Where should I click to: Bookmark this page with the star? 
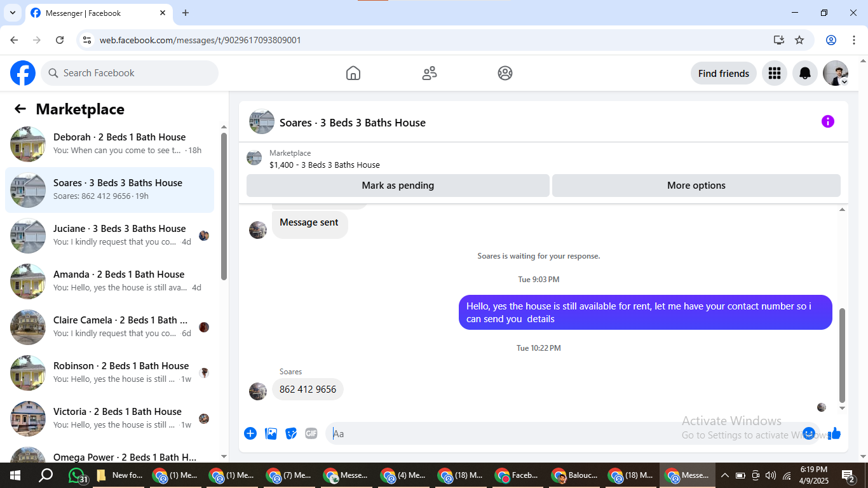pos(799,40)
